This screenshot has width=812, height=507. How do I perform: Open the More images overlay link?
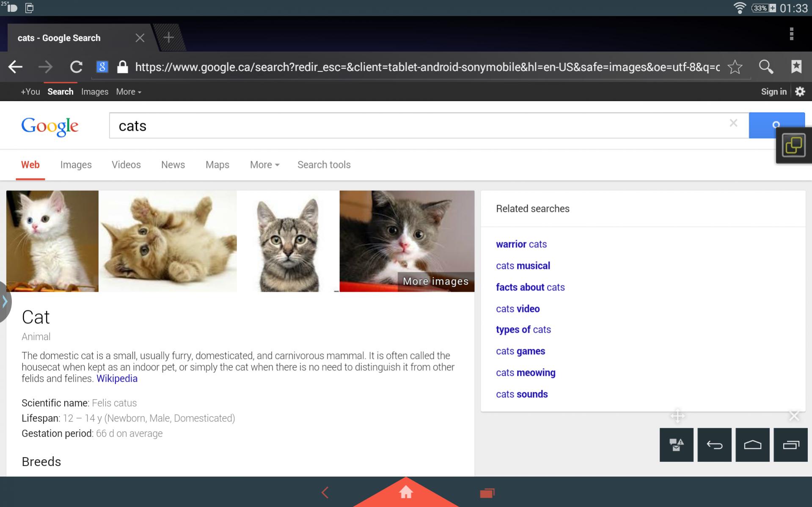point(436,282)
